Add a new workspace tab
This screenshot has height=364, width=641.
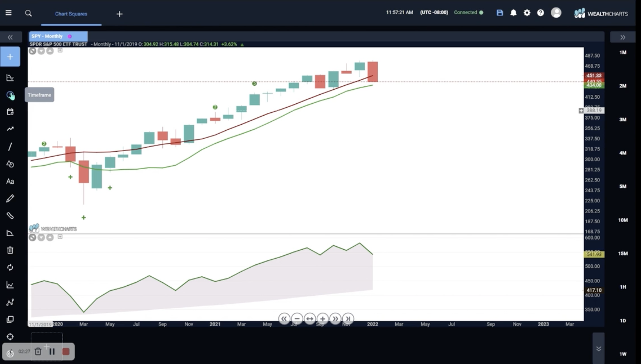pos(119,14)
